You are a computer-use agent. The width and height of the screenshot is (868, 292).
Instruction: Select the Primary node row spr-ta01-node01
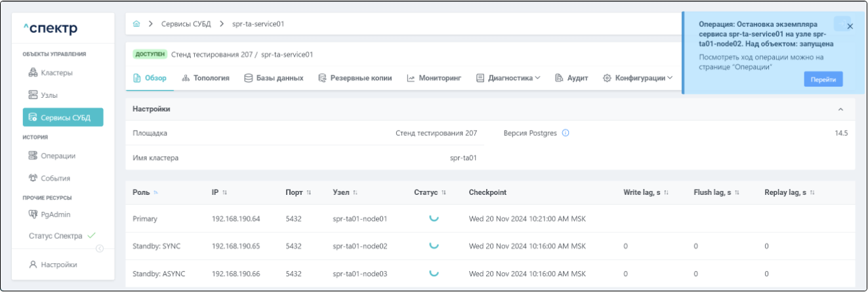[x=359, y=219]
